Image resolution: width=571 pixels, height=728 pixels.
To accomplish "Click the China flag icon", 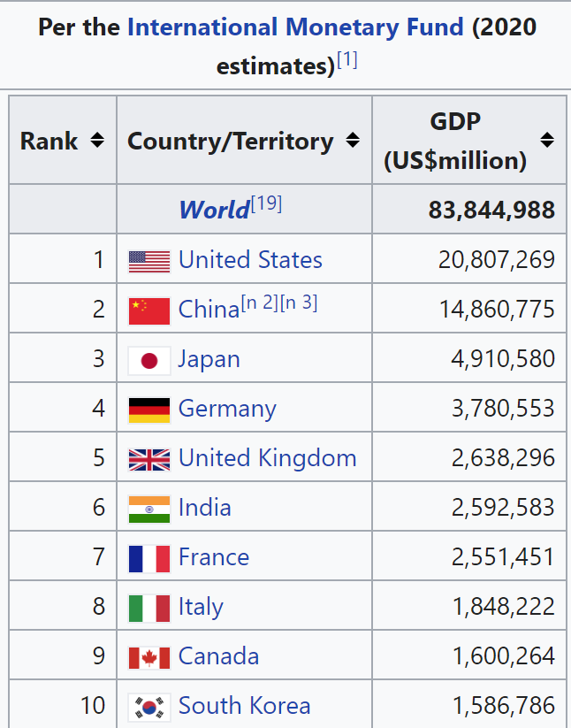I will click(x=148, y=310).
